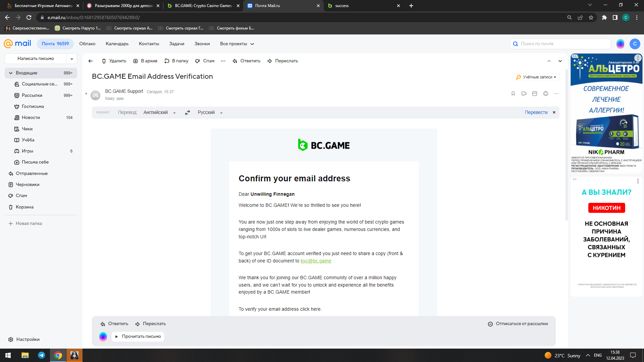
Task: Expand Английский source language dropdown
Action: tap(159, 113)
